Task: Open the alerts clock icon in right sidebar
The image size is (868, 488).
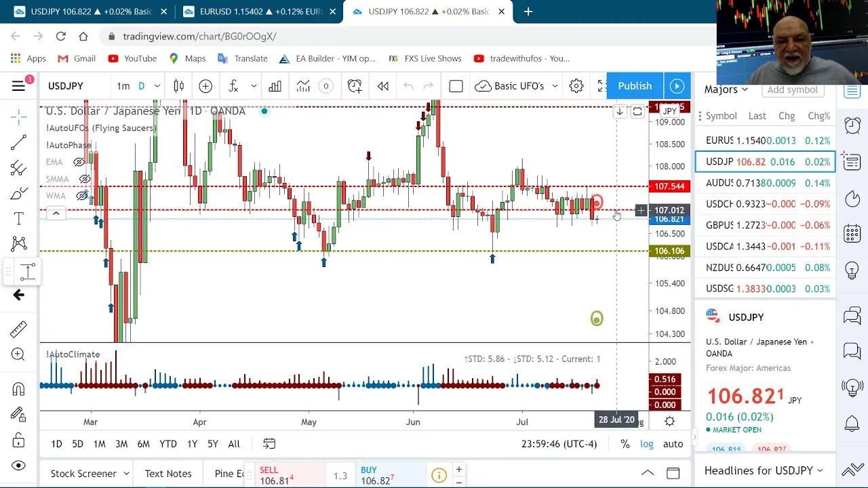Action: pyautogui.click(x=852, y=125)
